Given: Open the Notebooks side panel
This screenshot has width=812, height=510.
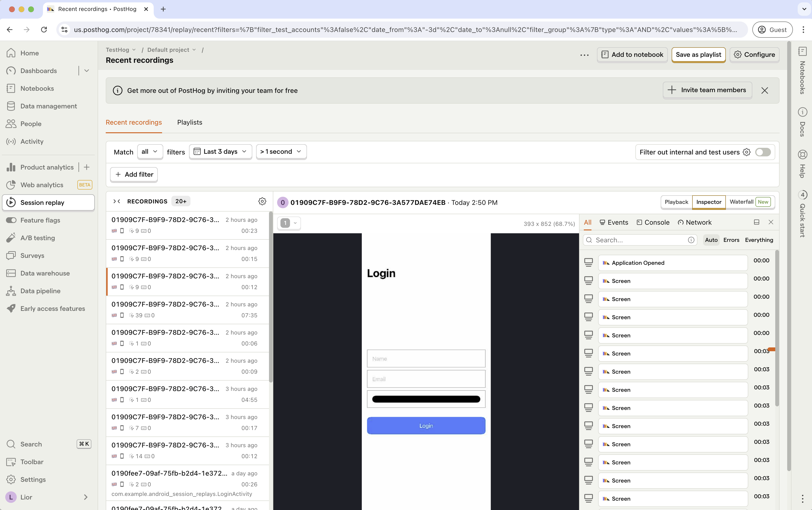Looking at the screenshot, I should click(x=802, y=71).
